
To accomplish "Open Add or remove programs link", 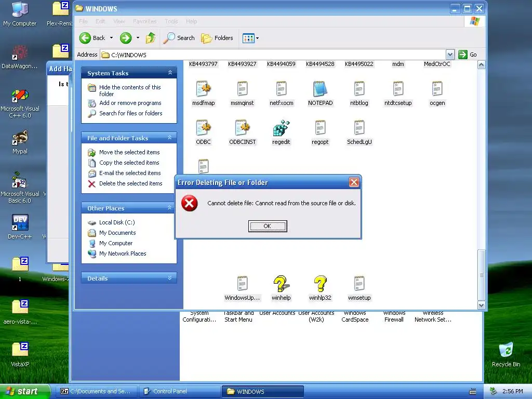I will tap(130, 103).
